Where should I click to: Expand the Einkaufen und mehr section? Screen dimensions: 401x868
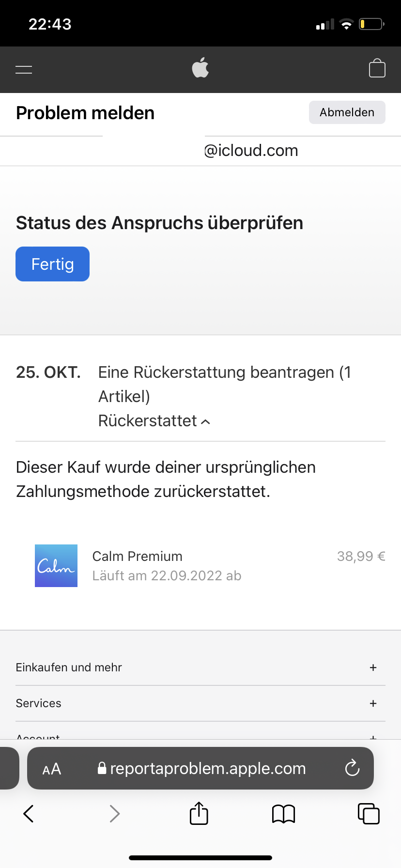(x=373, y=667)
